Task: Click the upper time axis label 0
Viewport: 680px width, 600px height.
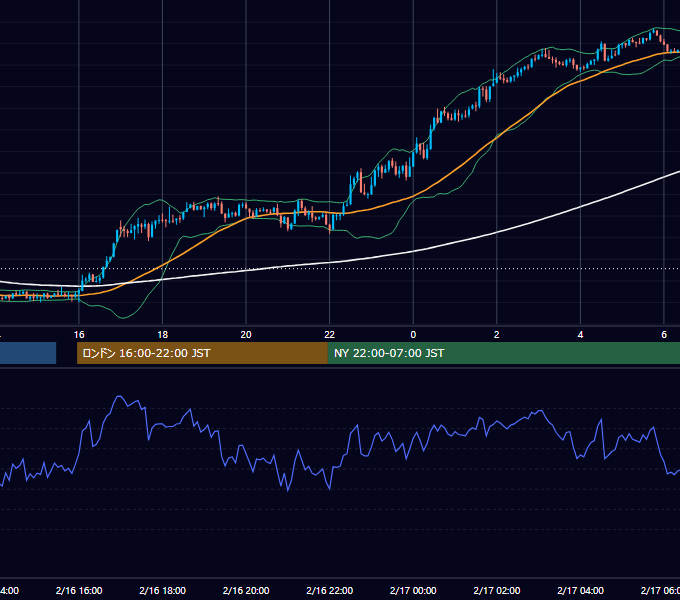Action: (413, 335)
